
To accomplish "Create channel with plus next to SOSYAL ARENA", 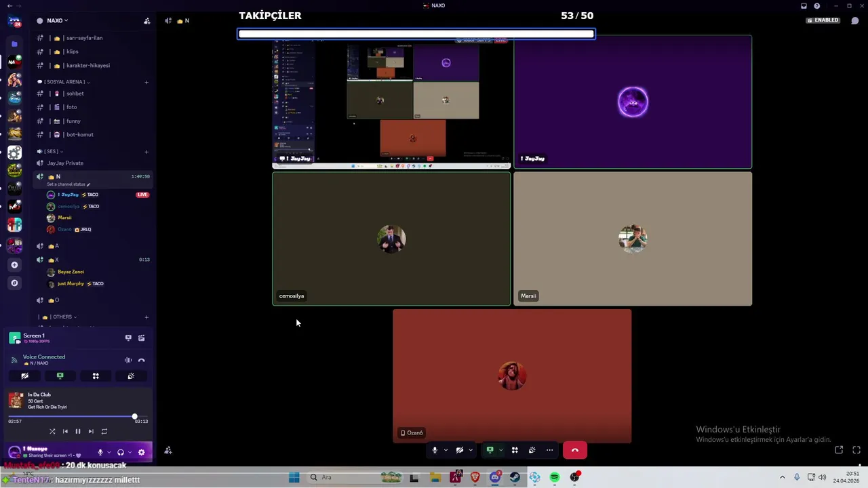I will (146, 82).
